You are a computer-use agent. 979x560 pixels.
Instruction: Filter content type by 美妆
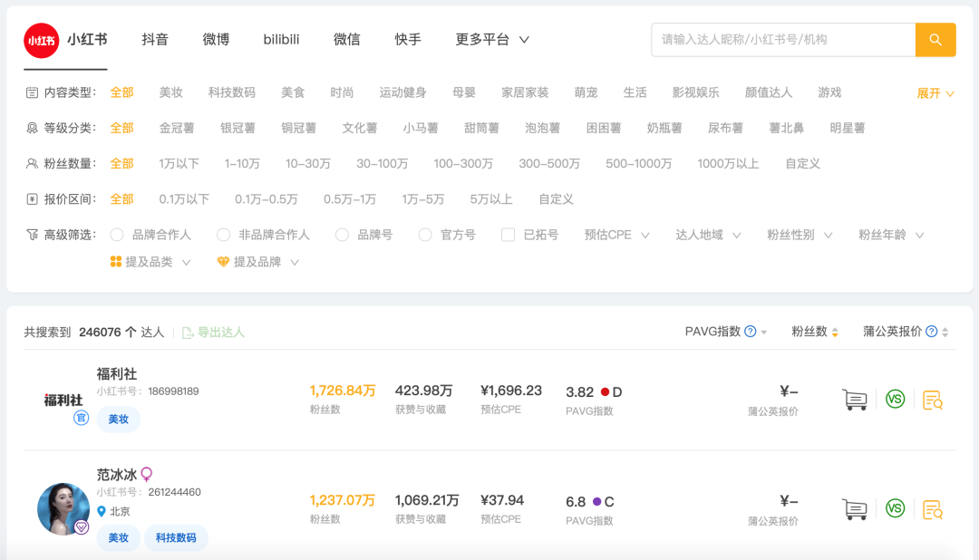point(170,92)
